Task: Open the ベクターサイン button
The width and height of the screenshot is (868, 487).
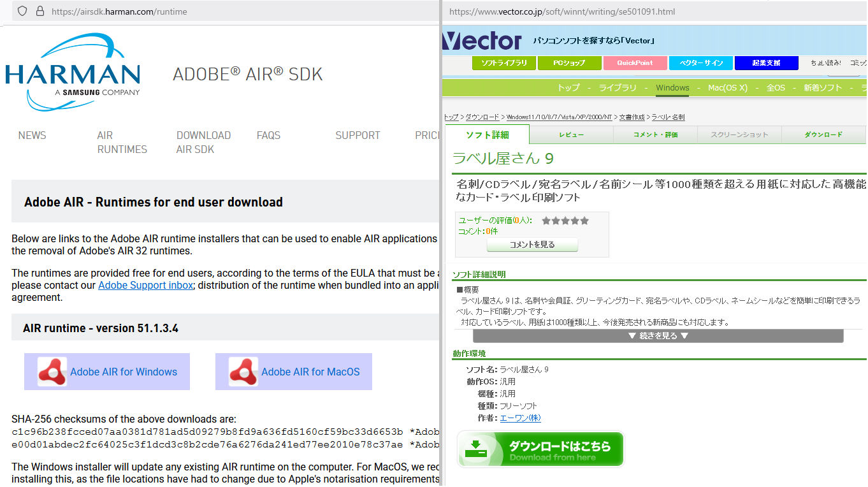Action: click(701, 63)
